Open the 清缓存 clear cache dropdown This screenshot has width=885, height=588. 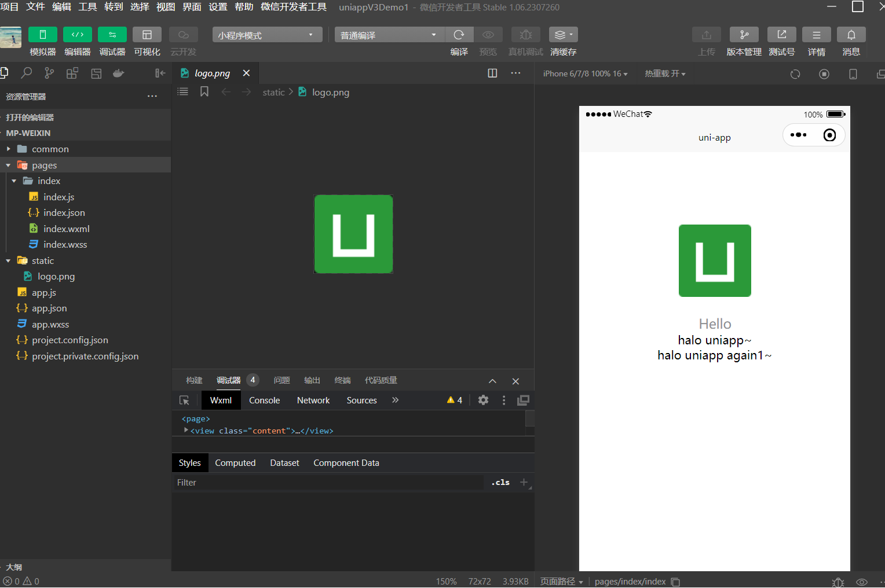(564, 35)
